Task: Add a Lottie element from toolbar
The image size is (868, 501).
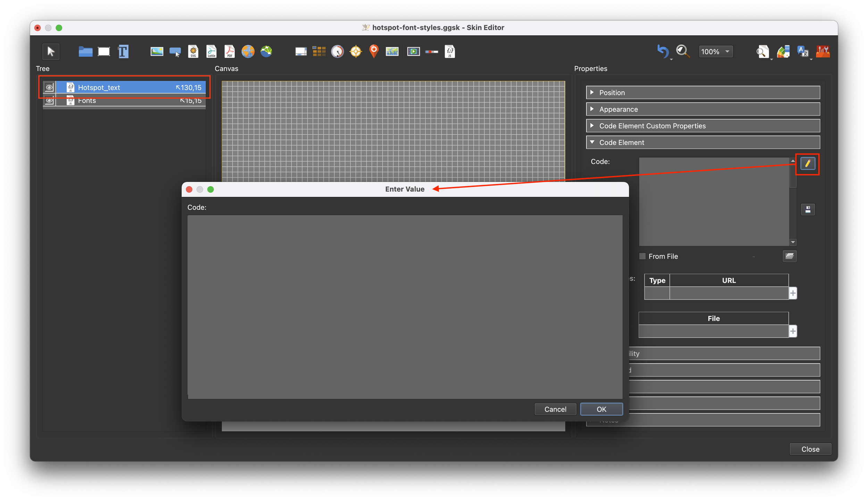Action: click(x=211, y=52)
